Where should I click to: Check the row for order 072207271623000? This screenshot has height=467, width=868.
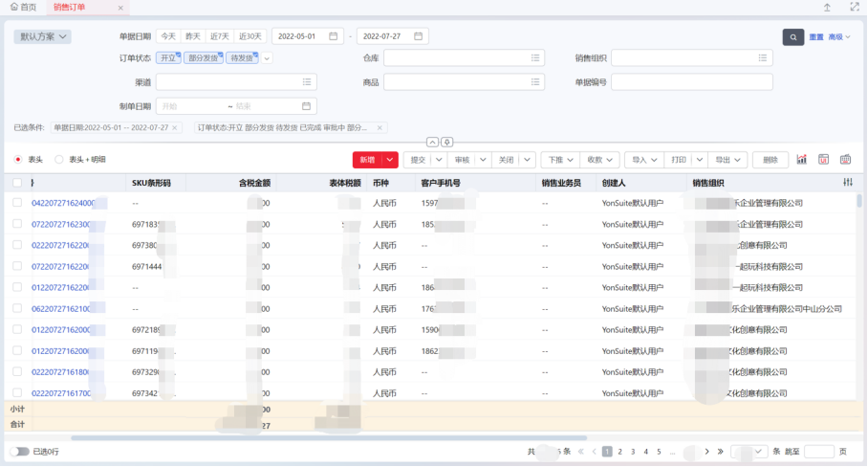[x=17, y=224]
